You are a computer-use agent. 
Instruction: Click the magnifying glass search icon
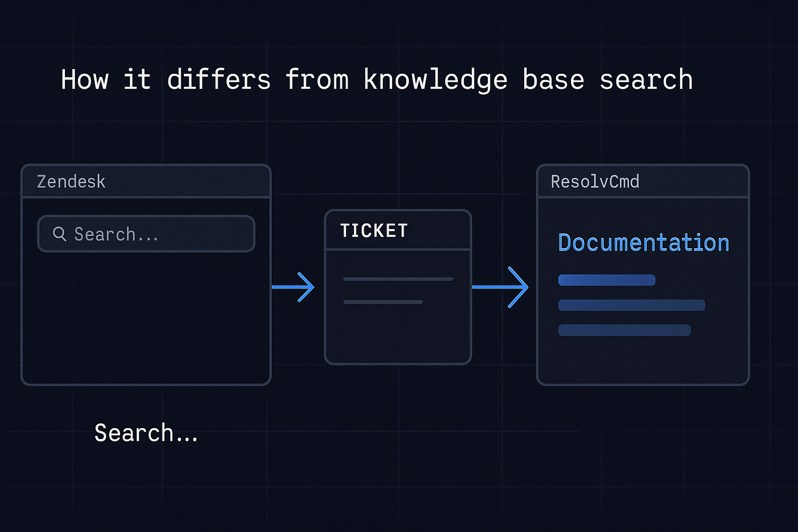tap(60, 234)
